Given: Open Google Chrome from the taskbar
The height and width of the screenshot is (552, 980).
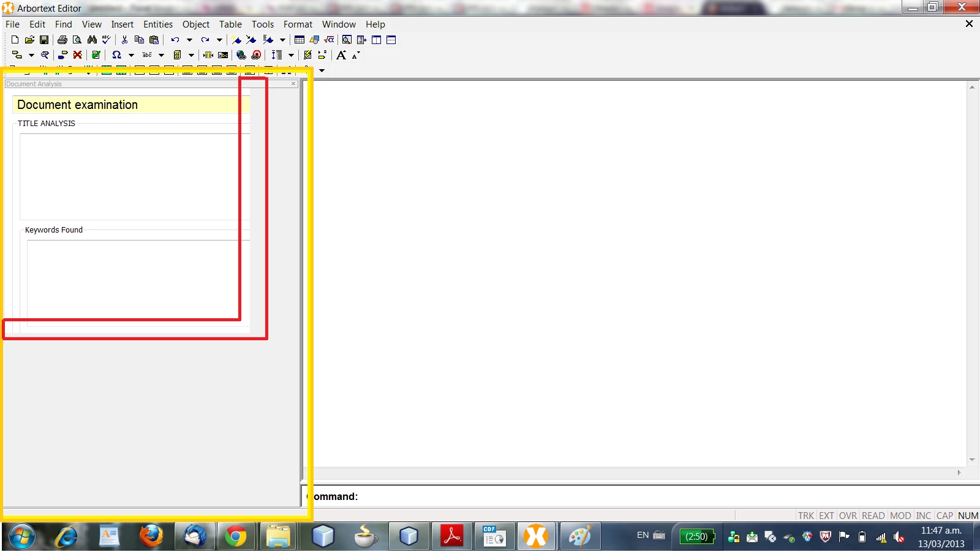Looking at the screenshot, I should (x=236, y=537).
